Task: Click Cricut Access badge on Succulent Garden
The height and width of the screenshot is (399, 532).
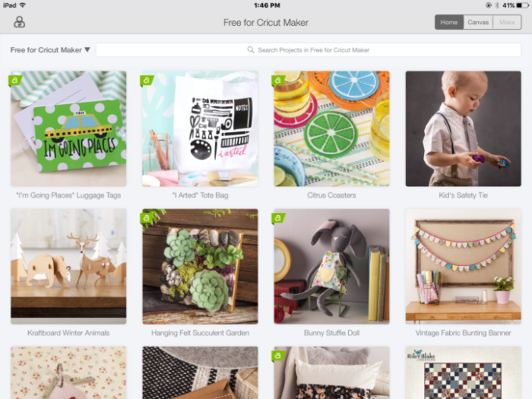Action: 146,218
